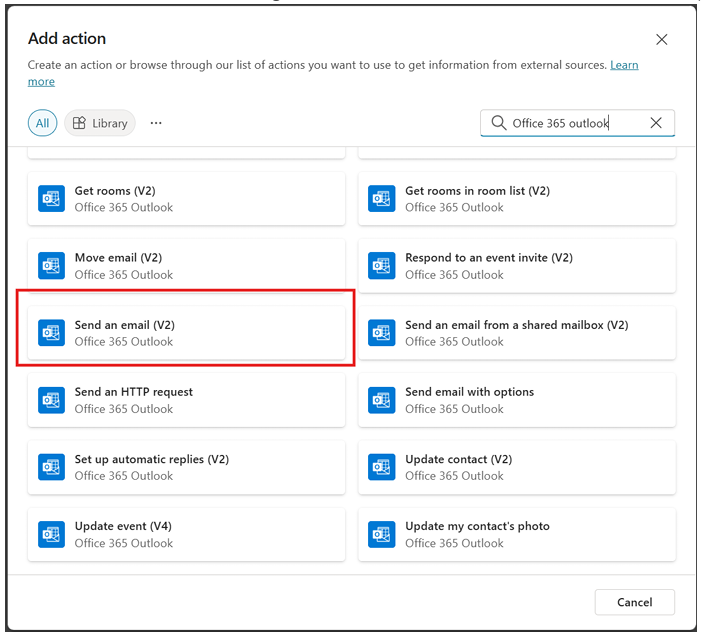Image resolution: width=702 pixels, height=632 pixels.
Task: Click the Outlook icon on Send an email (V2)
Action: (51, 333)
